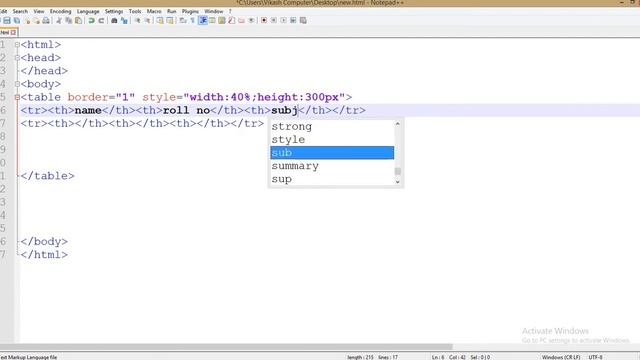Click the </table> closing tag line

[x=47, y=176]
